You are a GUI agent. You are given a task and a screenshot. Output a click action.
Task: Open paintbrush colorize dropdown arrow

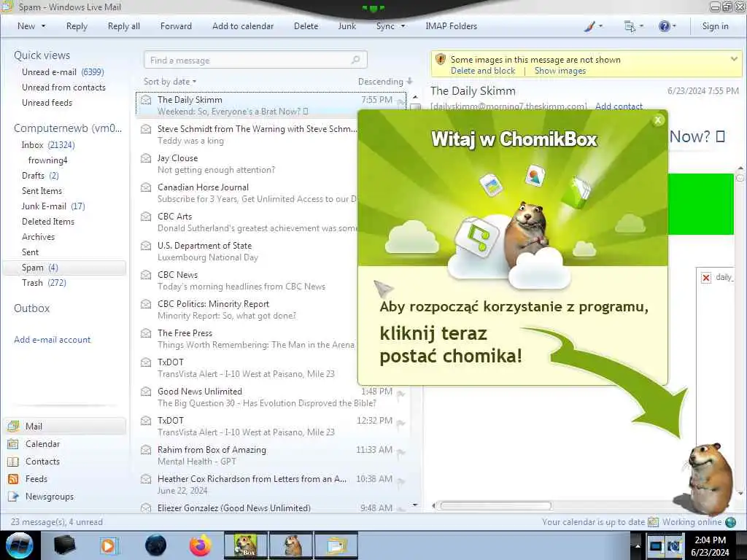pos(600,26)
